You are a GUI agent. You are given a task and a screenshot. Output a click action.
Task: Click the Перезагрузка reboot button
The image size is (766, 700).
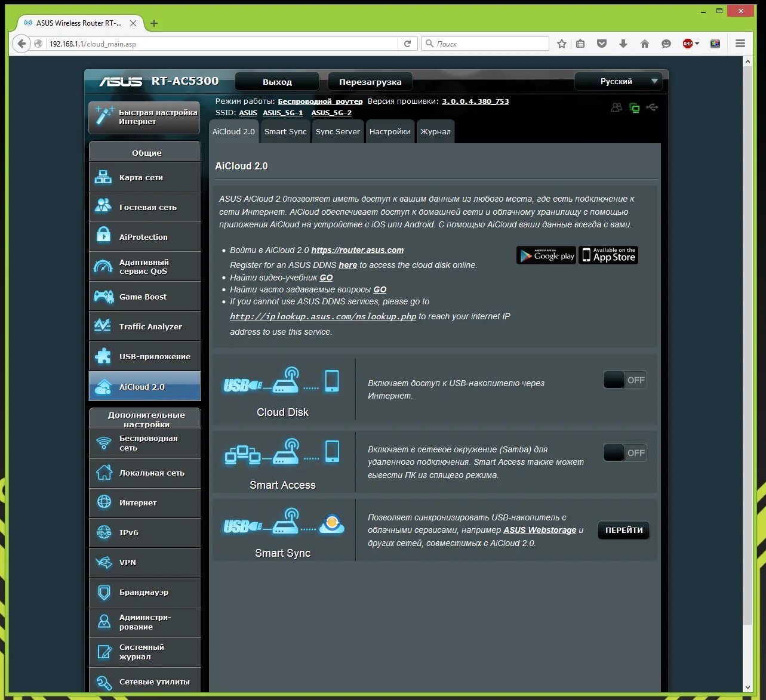point(370,82)
